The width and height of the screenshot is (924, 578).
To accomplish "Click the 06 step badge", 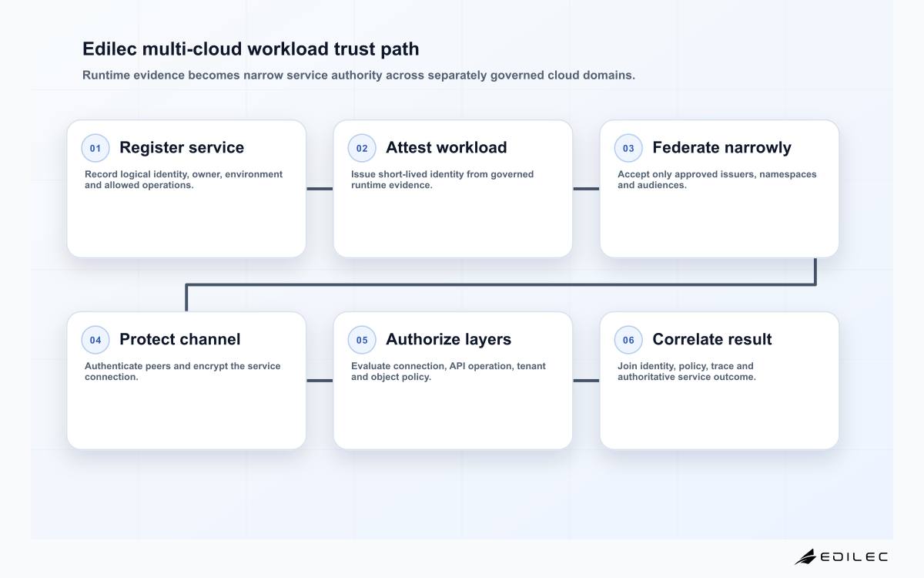I will point(628,340).
